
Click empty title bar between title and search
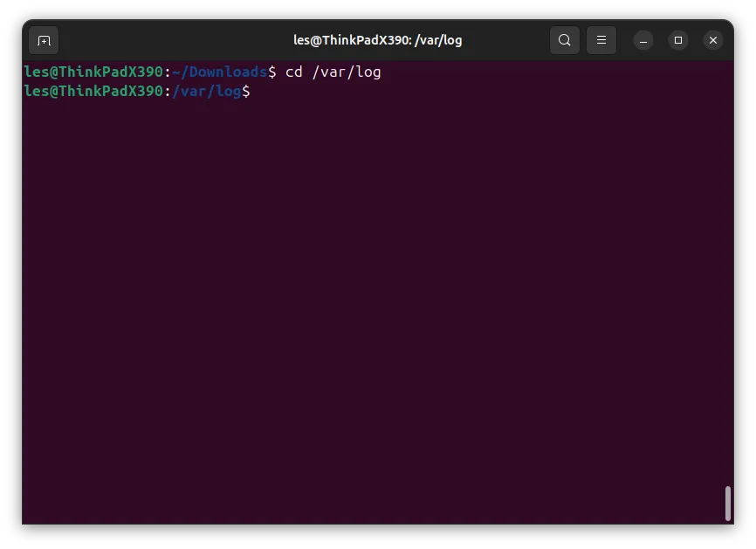pyautogui.click(x=506, y=40)
